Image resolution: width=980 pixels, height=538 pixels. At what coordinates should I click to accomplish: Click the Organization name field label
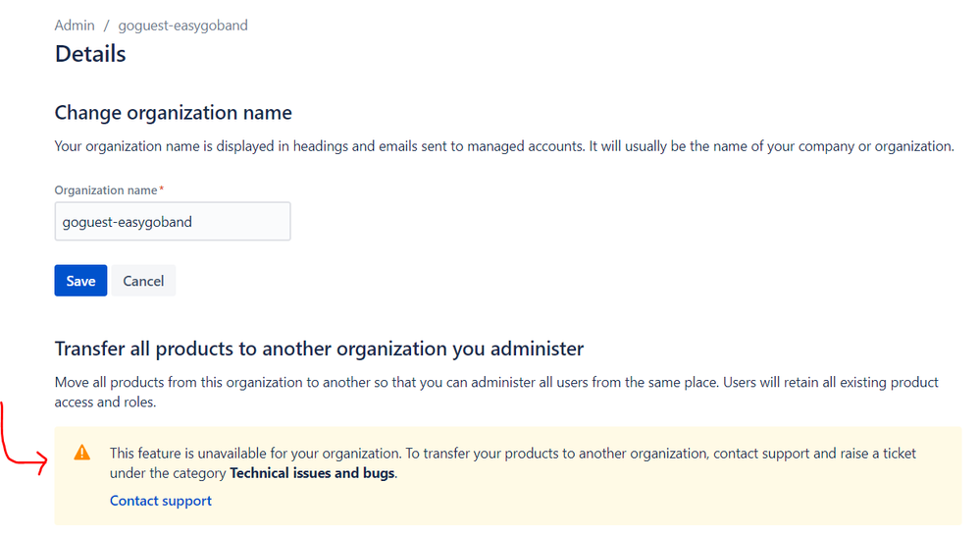click(x=106, y=190)
